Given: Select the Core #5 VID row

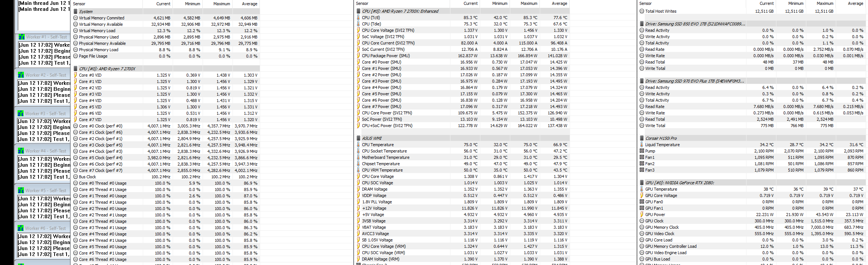Looking at the screenshot, I should coord(165,107).
